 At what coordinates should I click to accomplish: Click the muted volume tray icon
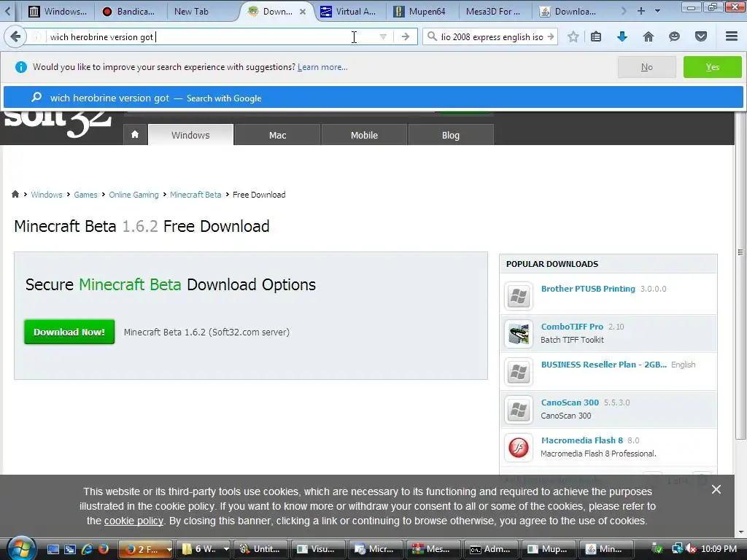coord(690,549)
